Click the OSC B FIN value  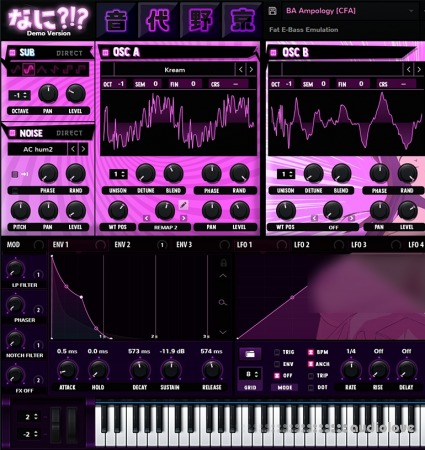361,84
